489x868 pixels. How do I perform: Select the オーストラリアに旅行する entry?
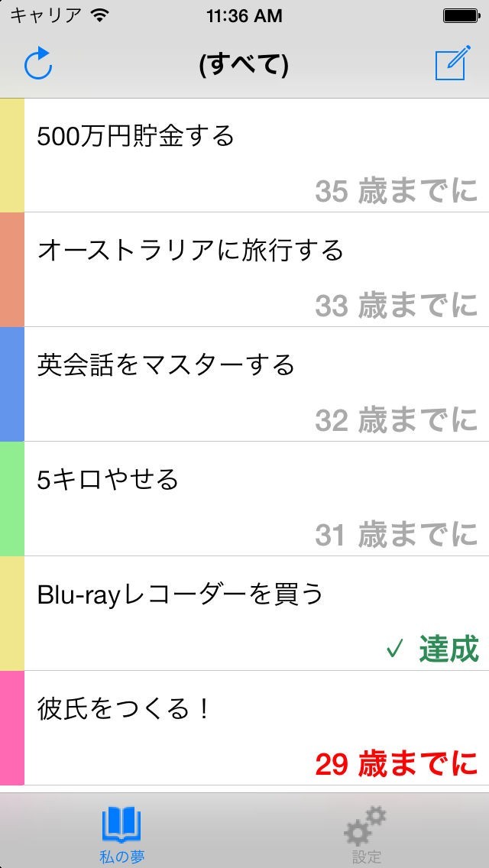pos(191,251)
